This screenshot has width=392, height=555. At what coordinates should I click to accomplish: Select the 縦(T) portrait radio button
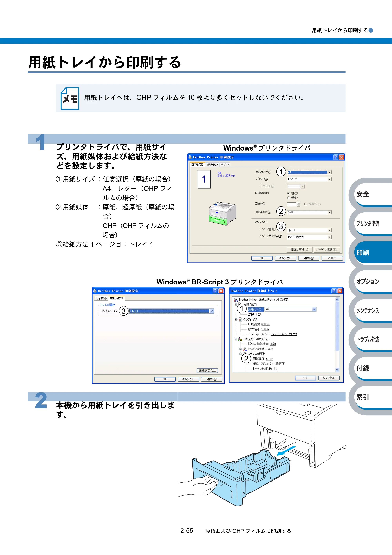[288, 193]
